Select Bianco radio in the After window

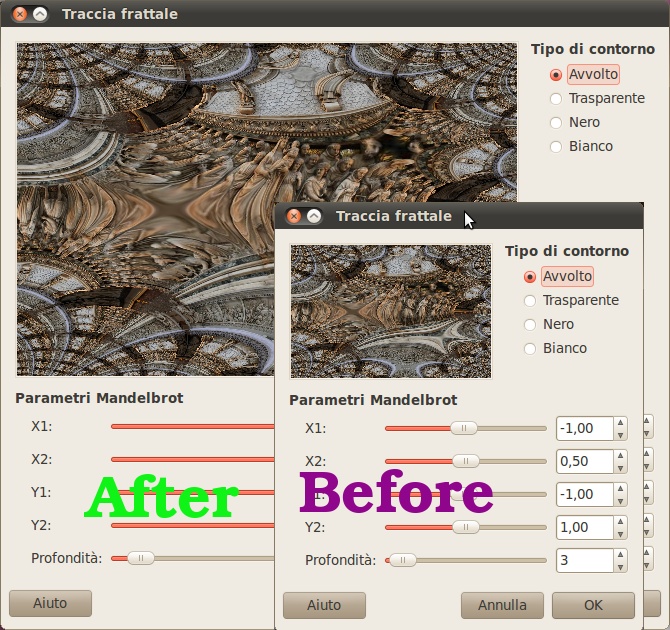click(x=555, y=147)
